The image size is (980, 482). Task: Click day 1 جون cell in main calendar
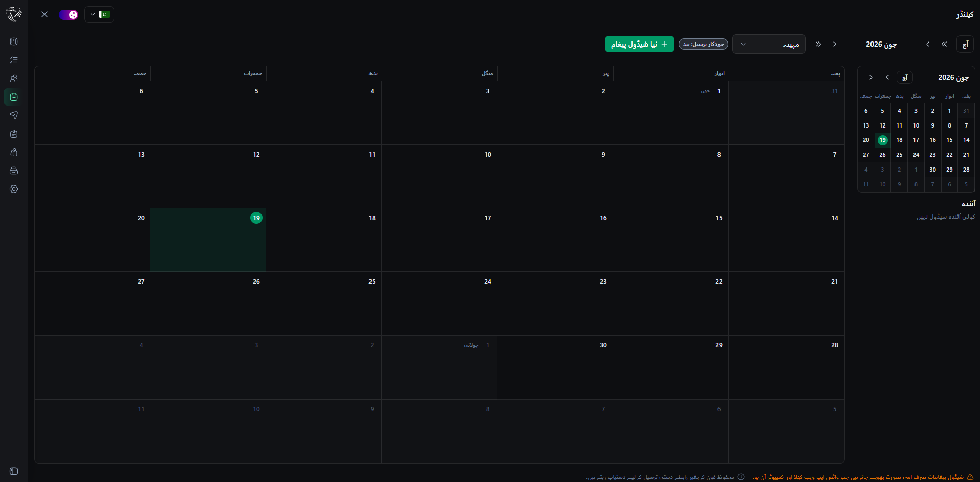point(670,113)
